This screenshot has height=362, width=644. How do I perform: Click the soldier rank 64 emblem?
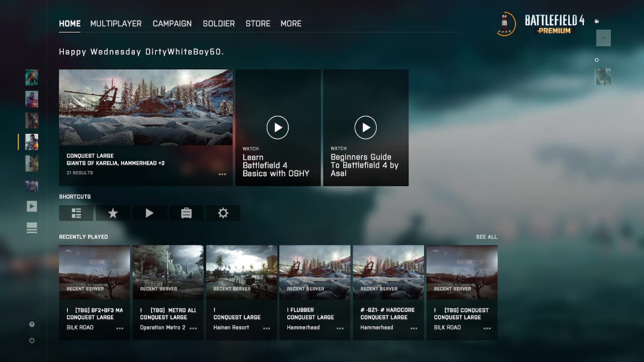click(x=505, y=24)
